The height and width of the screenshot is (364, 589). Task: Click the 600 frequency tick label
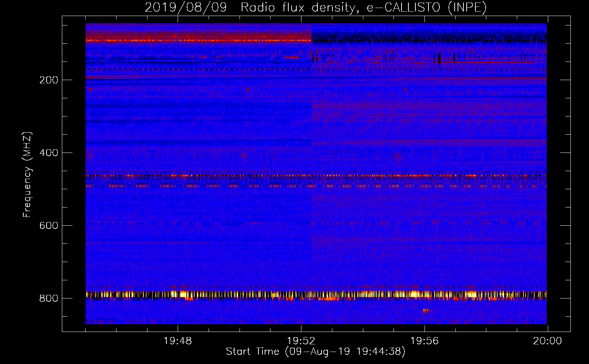pos(49,225)
